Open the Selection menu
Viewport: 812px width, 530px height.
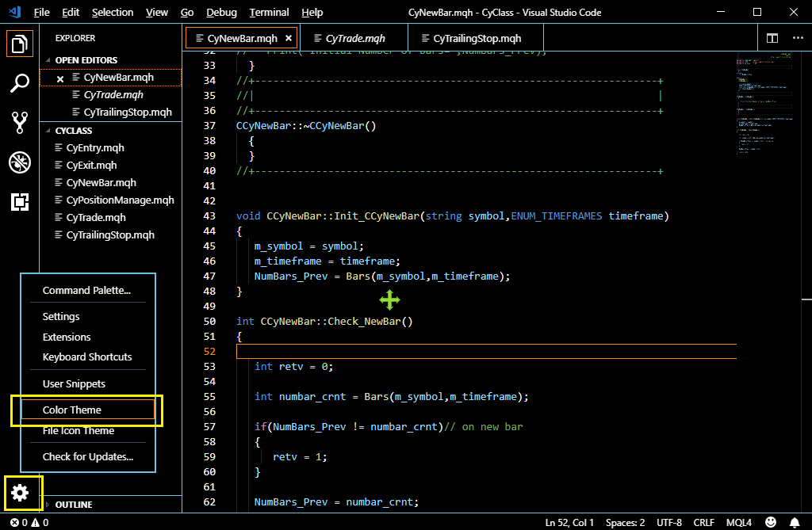tap(113, 13)
